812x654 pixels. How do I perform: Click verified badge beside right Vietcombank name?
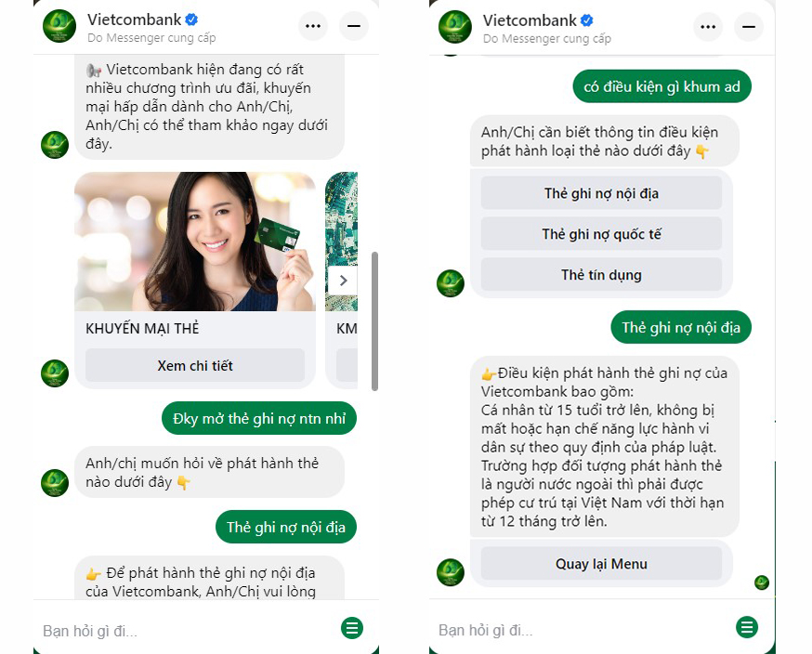587,20
